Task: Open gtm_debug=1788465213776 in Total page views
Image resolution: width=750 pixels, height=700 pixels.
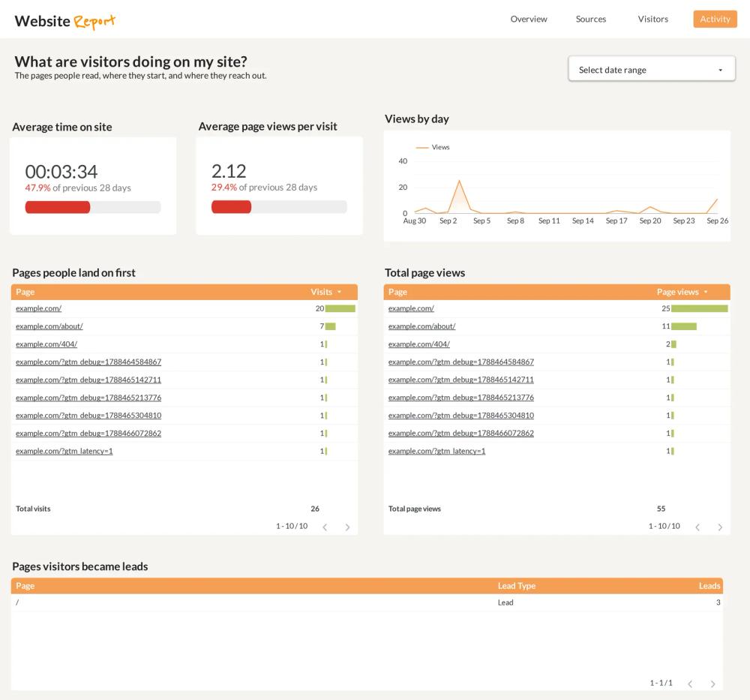Action: 461,398
